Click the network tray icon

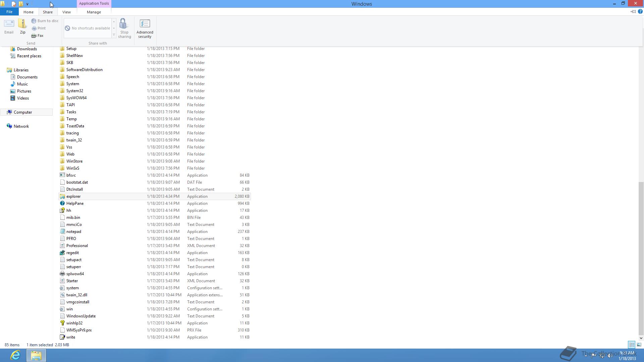(x=602, y=356)
